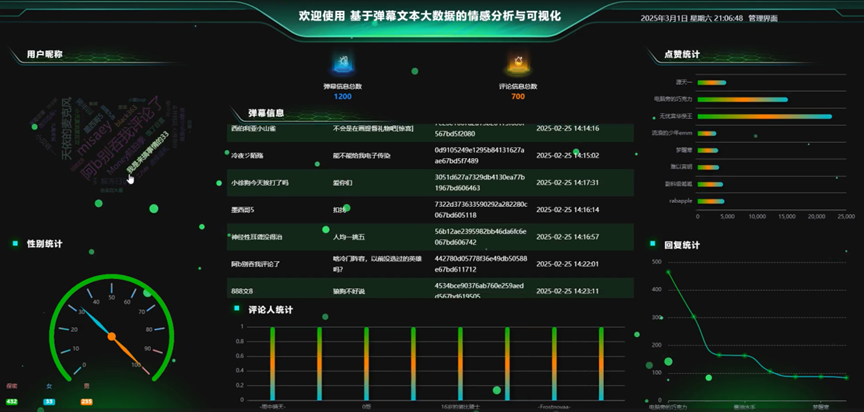Select the 冷夜ジ陌殇 nickname cell

[x=247, y=156]
